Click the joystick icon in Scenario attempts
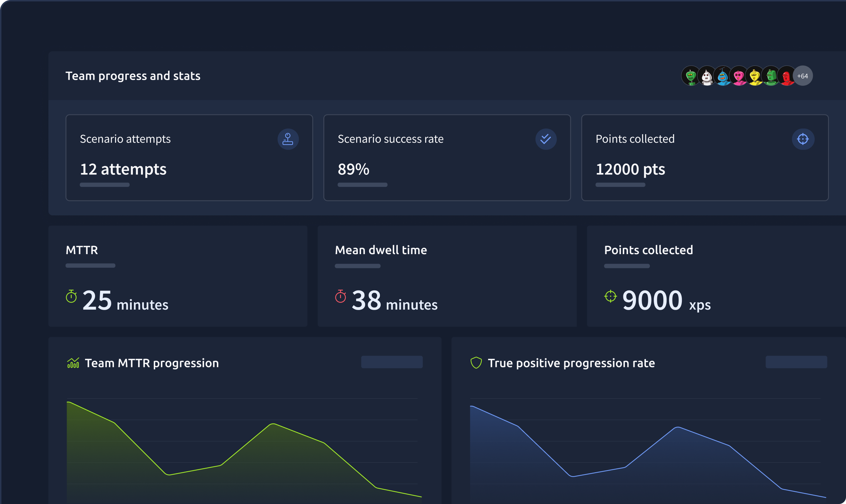This screenshot has width=846, height=504. [x=288, y=139]
